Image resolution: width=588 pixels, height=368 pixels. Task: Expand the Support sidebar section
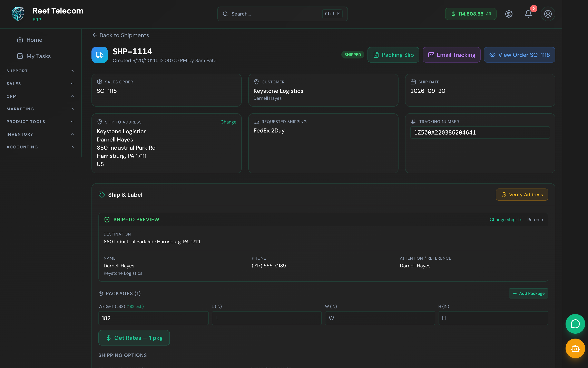[x=40, y=71]
